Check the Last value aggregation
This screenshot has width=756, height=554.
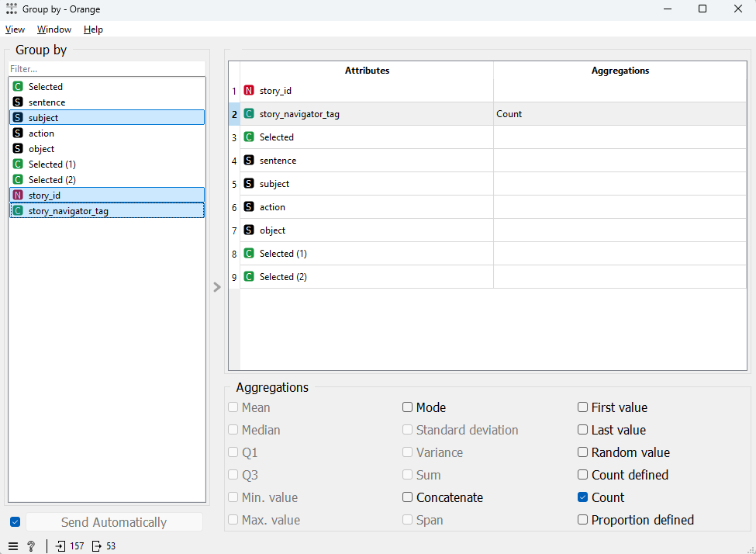582,430
